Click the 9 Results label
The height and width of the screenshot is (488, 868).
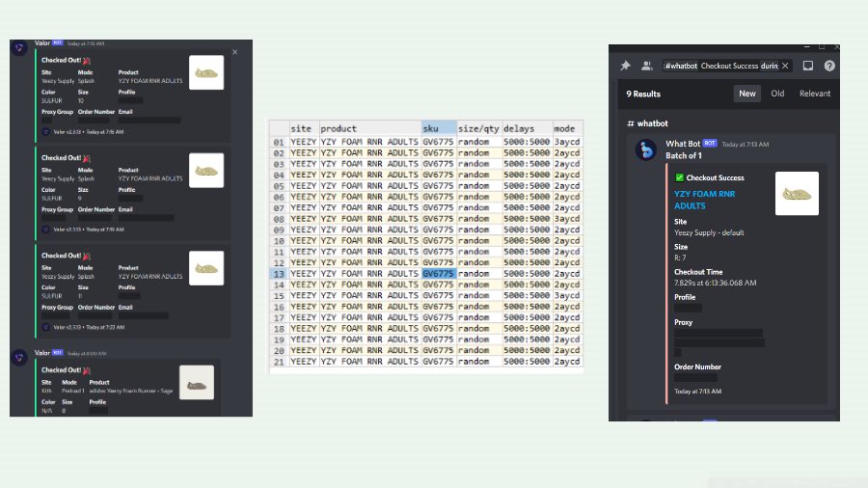coord(643,94)
